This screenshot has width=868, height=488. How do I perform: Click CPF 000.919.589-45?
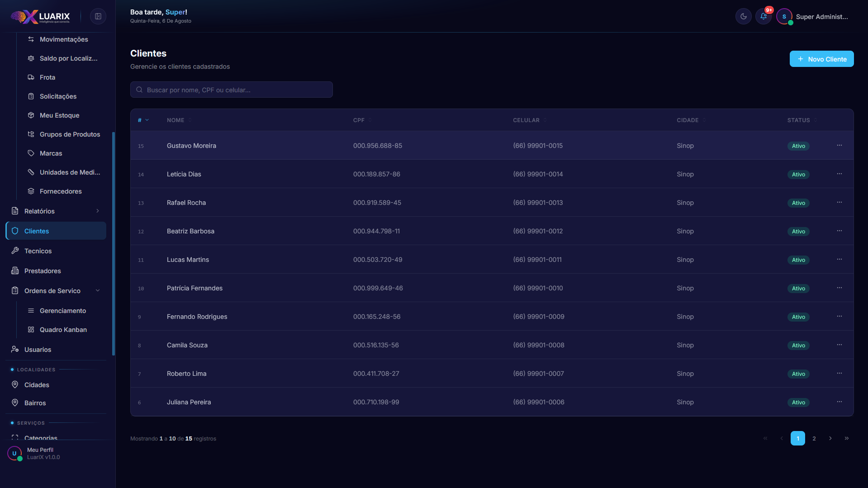(377, 203)
